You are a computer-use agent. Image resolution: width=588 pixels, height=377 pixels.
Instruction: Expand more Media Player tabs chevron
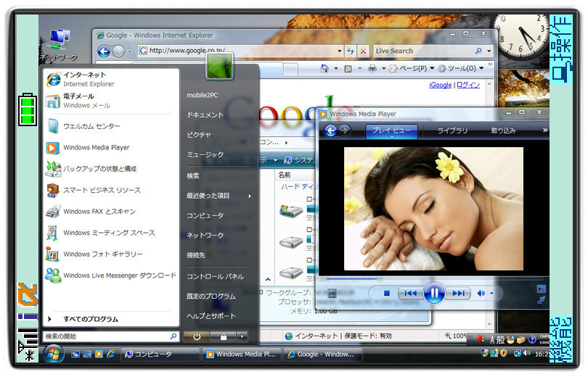545,130
